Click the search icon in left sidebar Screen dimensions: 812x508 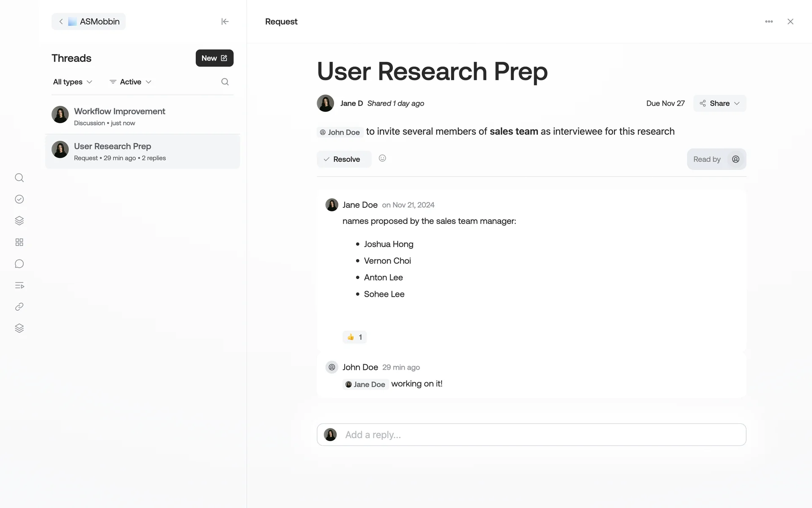(x=19, y=178)
